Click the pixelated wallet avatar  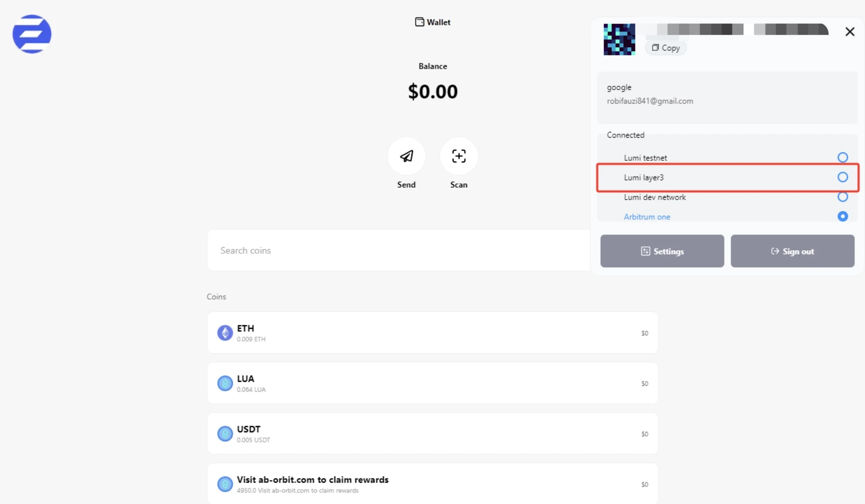coord(619,39)
